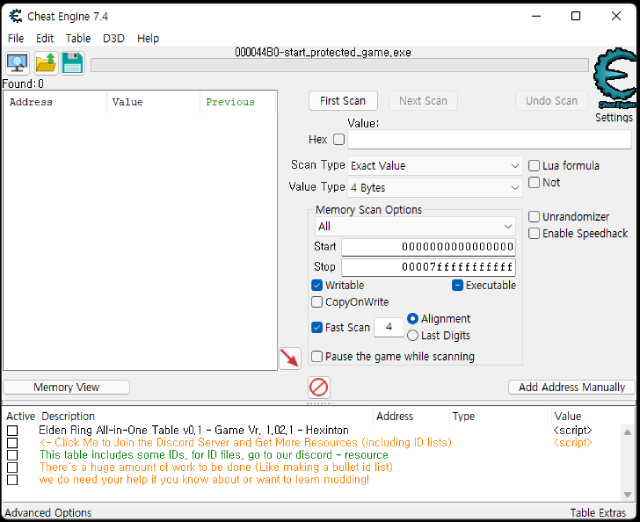Click Add Address Manually
640x522 pixels.
(571, 387)
